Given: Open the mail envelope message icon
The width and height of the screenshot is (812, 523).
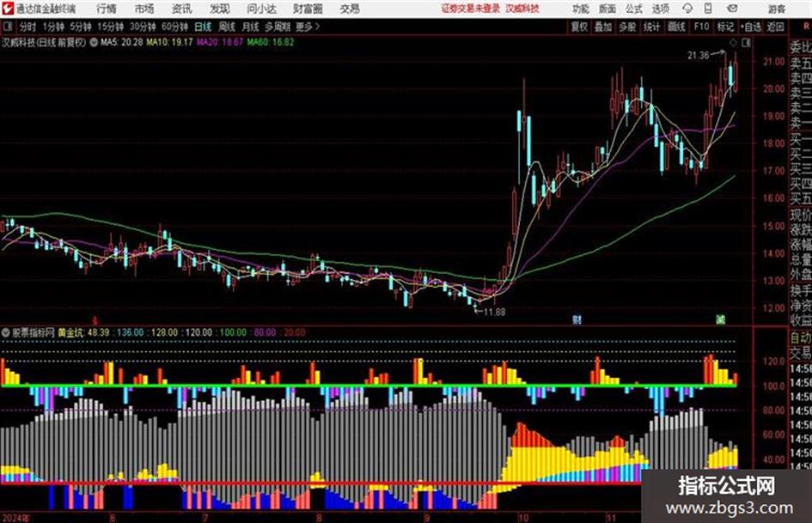Looking at the screenshot, I should click(732, 9).
